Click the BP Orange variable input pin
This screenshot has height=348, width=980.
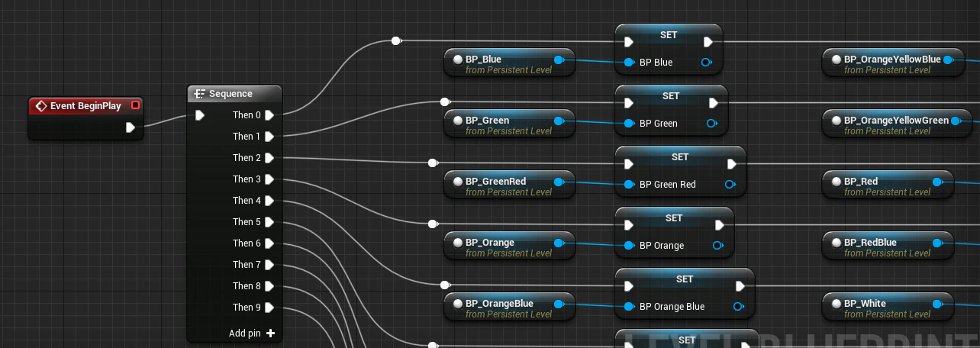(x=629, y=246)
